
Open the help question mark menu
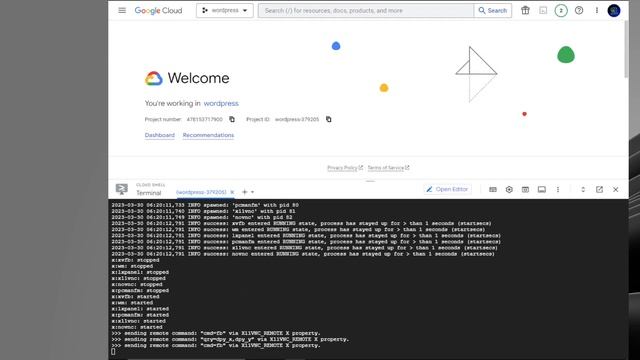pyautogui.click(x=579, y=11)
